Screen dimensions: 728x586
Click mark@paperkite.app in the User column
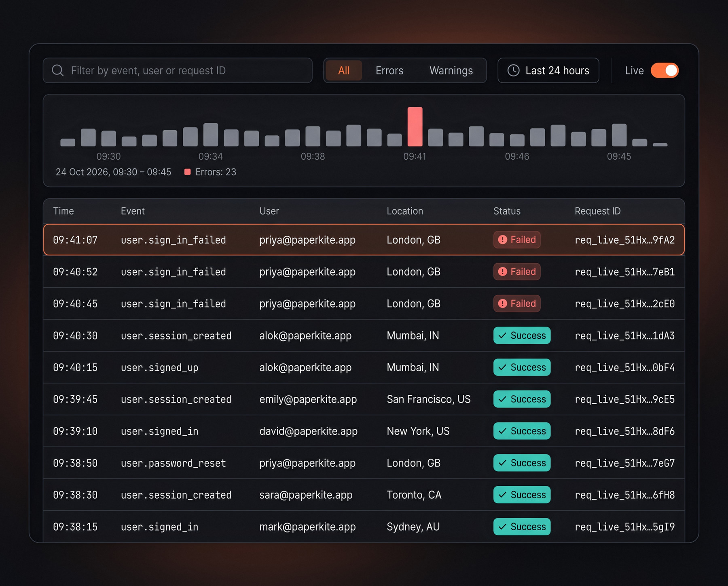point(307,527)
